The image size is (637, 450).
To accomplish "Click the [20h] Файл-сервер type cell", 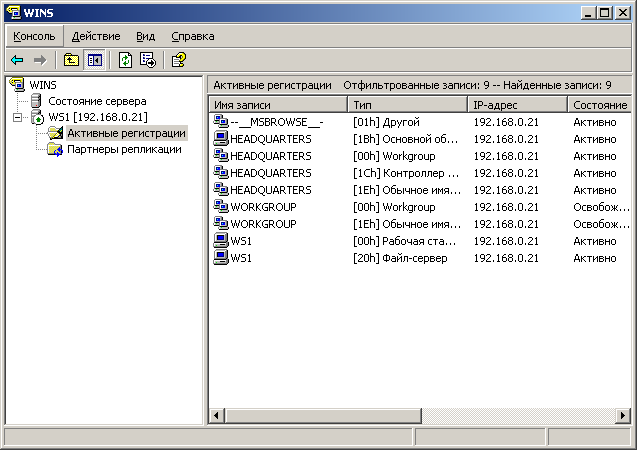I will tap(400, 258).
